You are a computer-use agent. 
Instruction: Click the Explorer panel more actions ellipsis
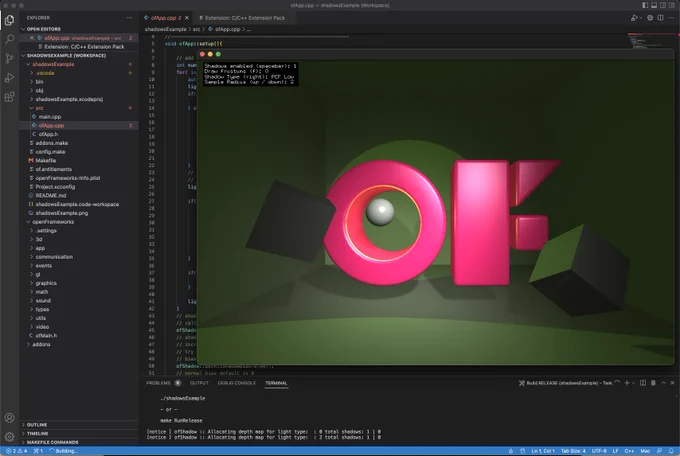[x=129, y=18]
